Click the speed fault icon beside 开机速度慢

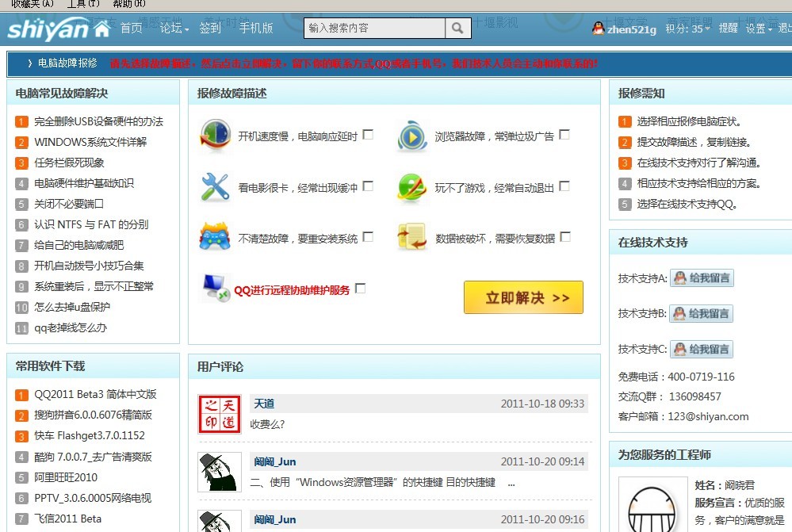pyautogui.click(x=215, y=134)
